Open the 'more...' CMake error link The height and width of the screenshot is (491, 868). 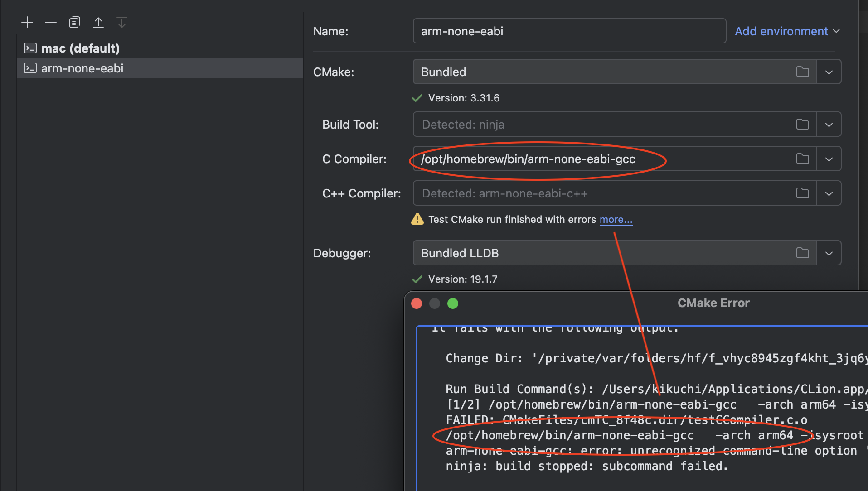(616, 219)
